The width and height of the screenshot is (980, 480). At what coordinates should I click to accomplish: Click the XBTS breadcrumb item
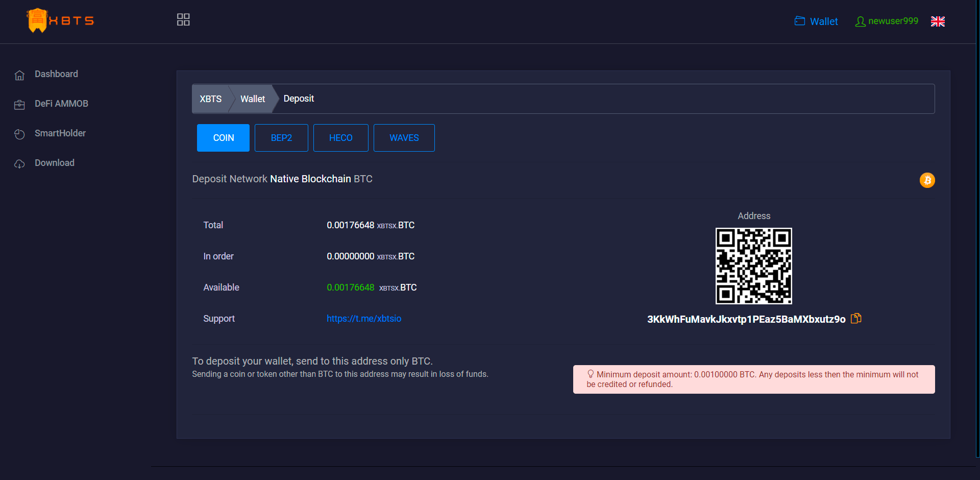pos(210,99)
